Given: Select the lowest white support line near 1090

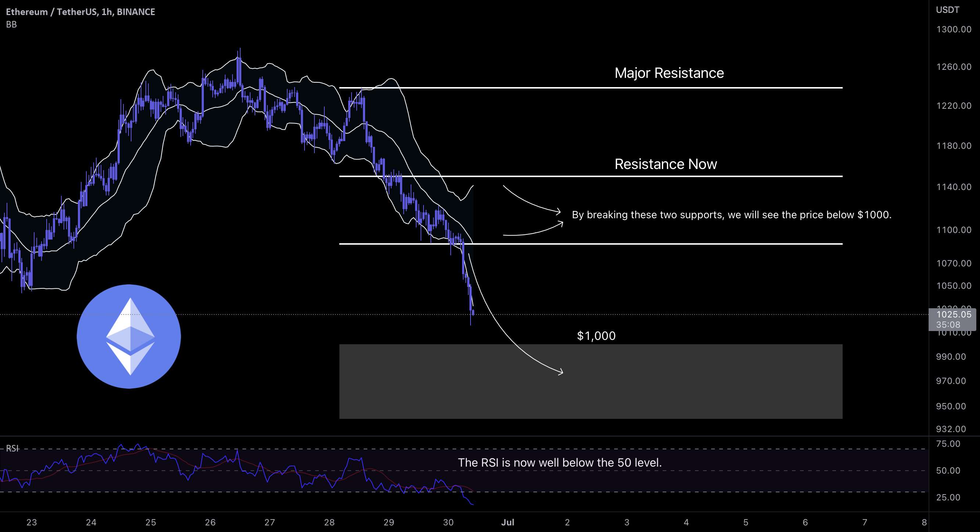Looking at the screenshot, I should point(591,244).
